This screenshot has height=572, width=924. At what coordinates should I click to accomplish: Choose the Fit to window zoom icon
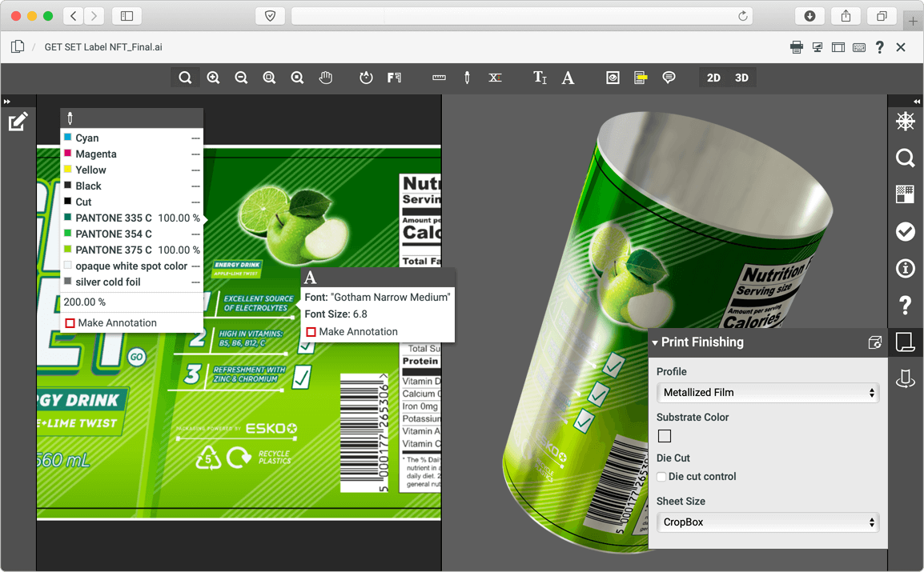tap(269, 78)
